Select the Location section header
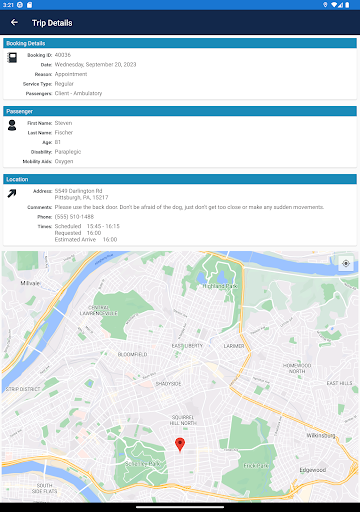Viewport: 360px width, 512px height. click(180, 179)
